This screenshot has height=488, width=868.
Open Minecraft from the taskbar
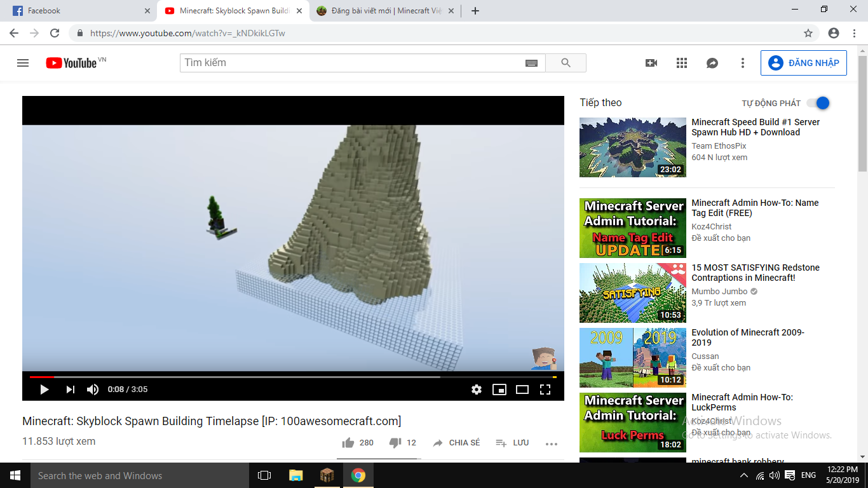[x=327, y=475]
